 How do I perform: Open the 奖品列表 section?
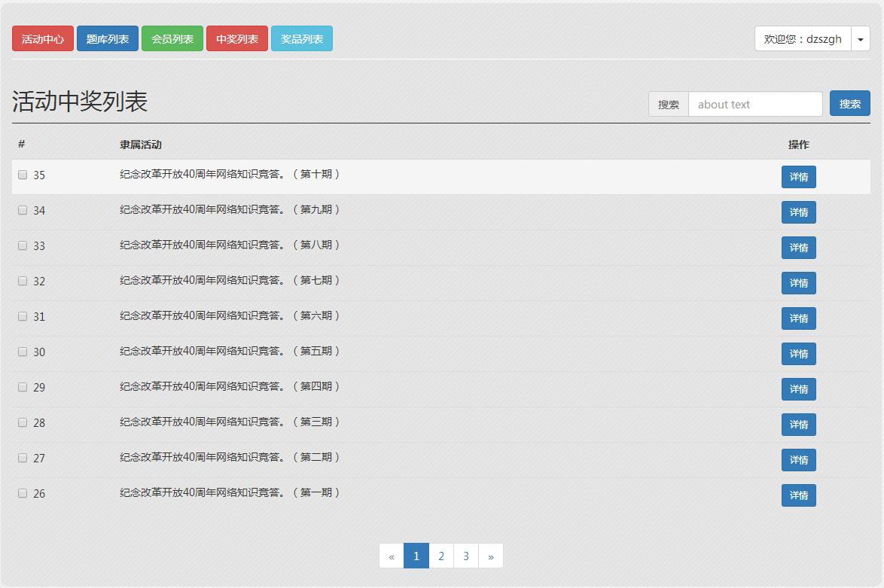pyautogui.click(x=302, y=39)
